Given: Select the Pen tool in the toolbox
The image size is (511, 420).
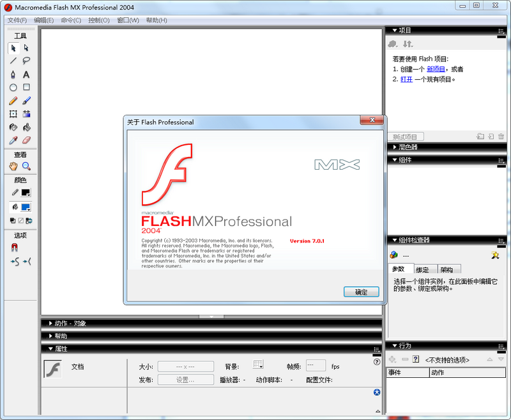Looking at the screenshot, I should (x=14, y=75).
